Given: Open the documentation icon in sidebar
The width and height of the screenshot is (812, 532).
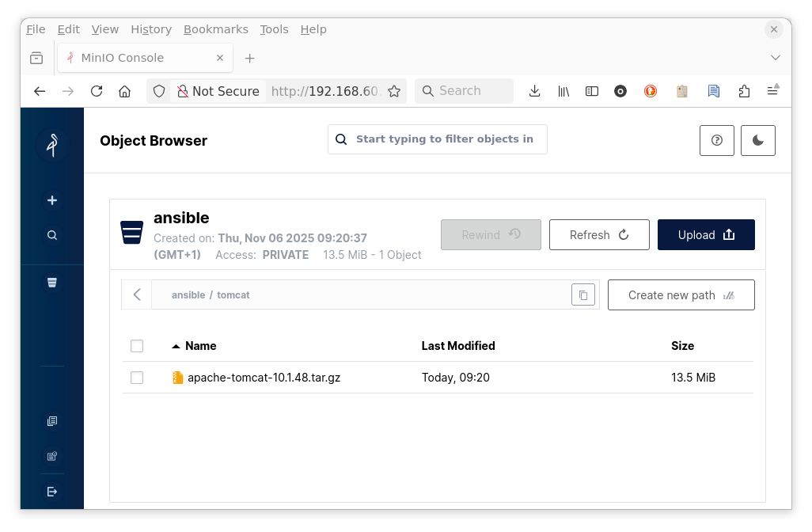Looking at the screenshot, I should [x=52, y=421].
